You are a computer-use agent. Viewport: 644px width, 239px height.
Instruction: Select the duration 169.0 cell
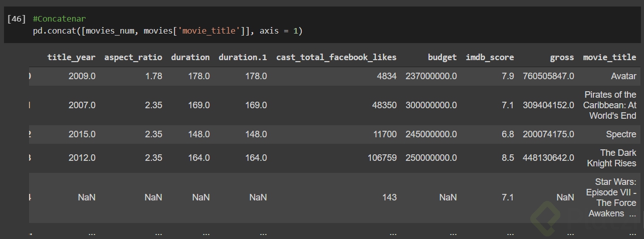198,105
